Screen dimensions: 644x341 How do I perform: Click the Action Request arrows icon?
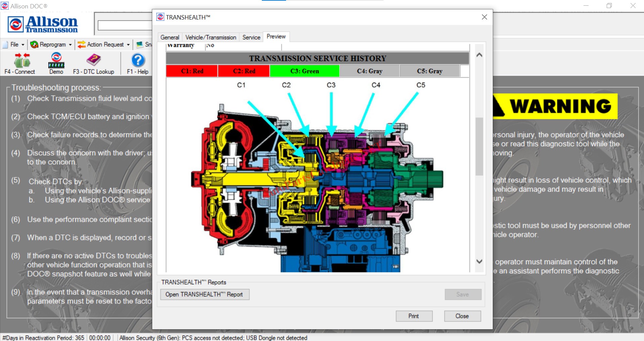(81, 44)
